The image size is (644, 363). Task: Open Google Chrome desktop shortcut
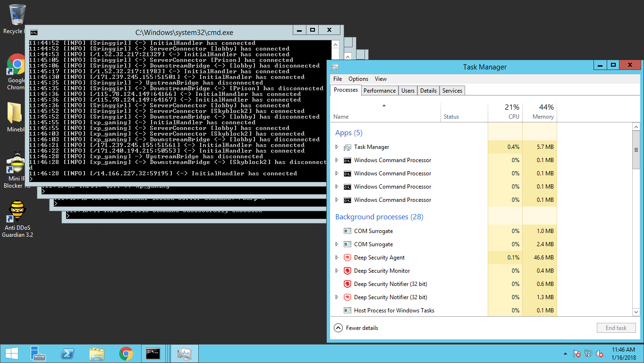[17, 65]
